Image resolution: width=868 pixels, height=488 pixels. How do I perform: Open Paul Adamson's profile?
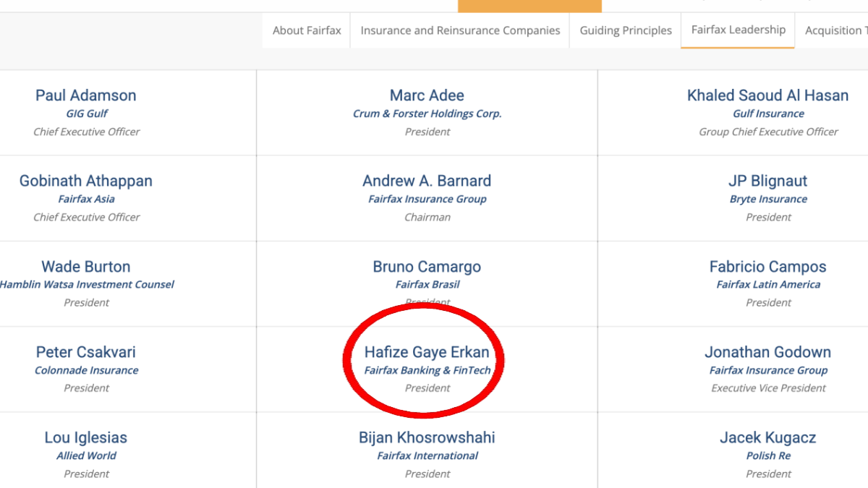coord(86,95)
